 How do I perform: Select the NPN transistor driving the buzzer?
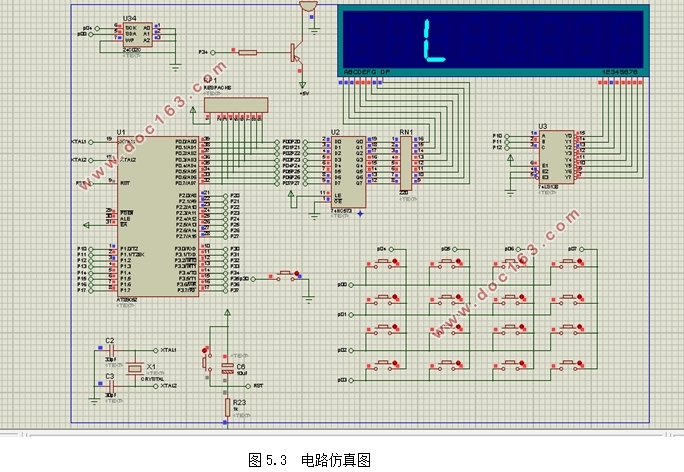tap(296, 53)
